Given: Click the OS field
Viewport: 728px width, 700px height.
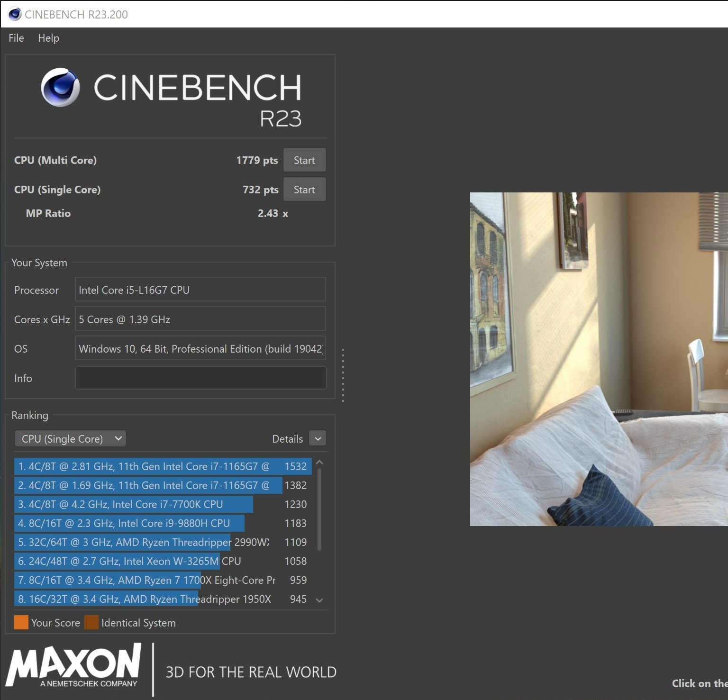Looking at the screenshot, I should click(x=200, y=349).
